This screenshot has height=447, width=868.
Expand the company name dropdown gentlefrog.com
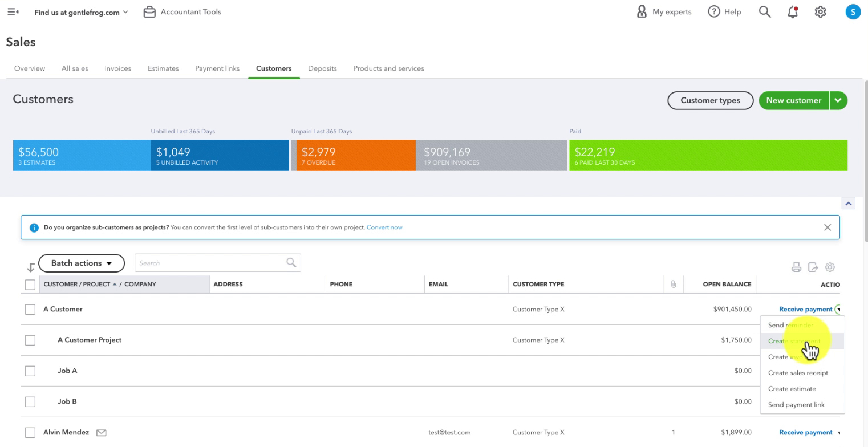pos(81,12)
